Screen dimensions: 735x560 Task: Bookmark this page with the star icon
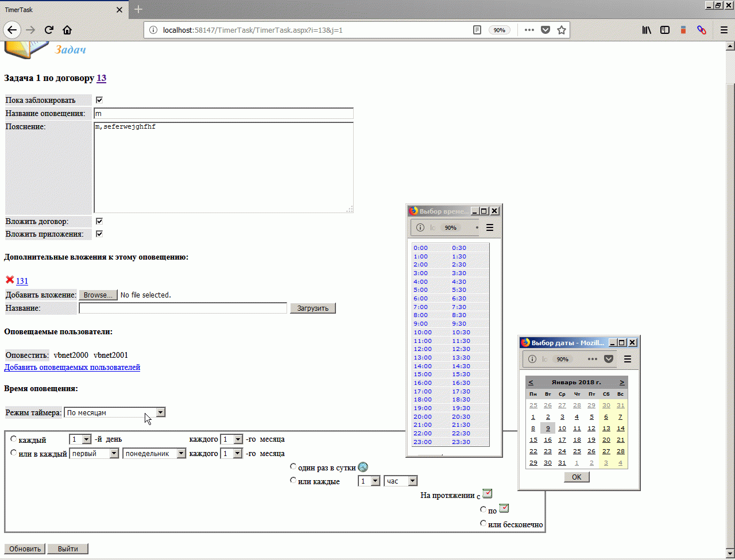[x=562, y=30]
